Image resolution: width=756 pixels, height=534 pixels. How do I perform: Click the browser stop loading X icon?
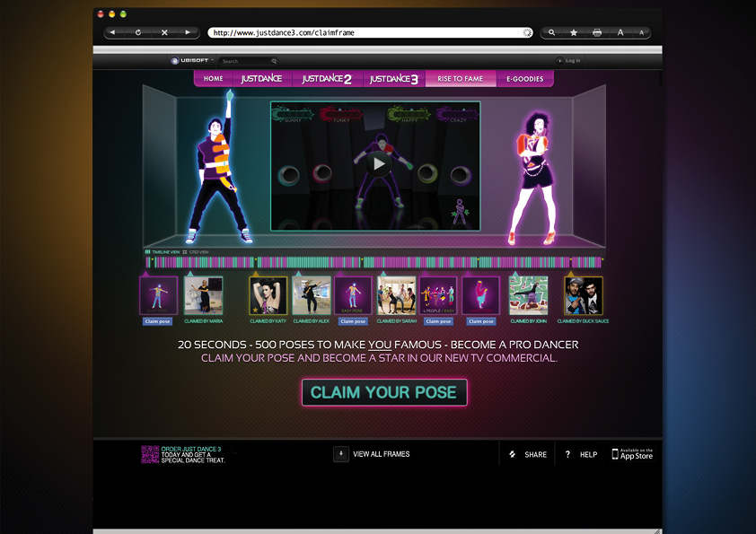[163, 32]
